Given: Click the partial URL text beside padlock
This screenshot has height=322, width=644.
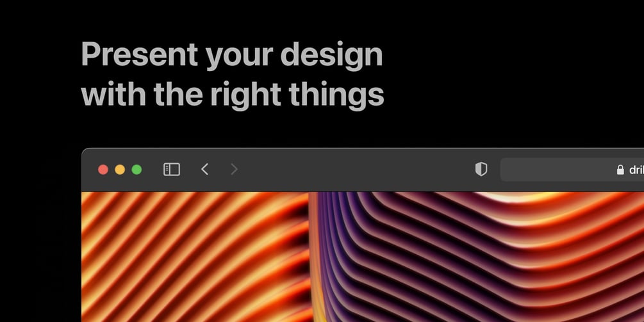Looking at the screenshot, I should pyautogui.click(x=636, y=170).
